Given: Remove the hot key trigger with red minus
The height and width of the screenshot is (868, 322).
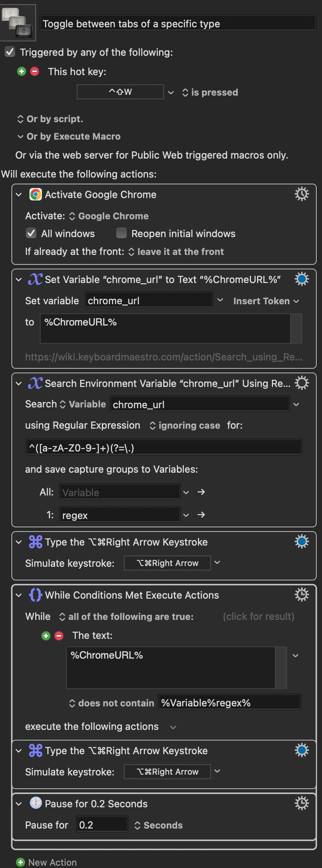Looking at the screenshot, I should tap(35, 71).
